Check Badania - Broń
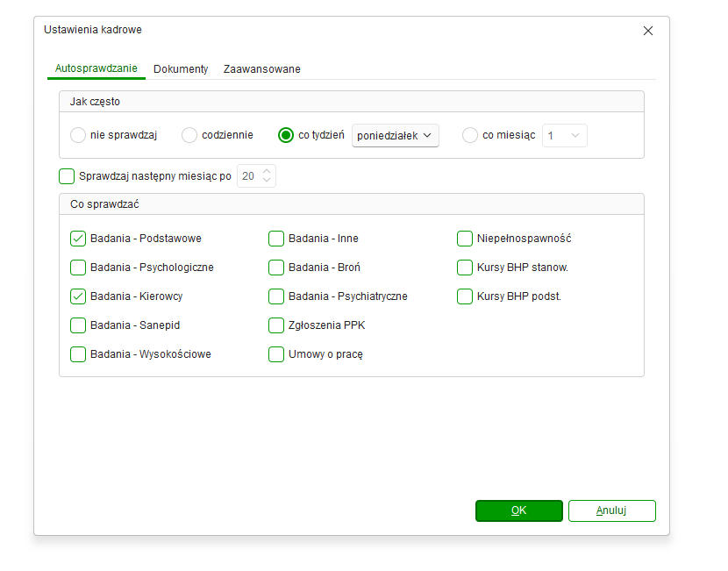The image size is (728, 571). pyautogui.click(x=276, y=268)
